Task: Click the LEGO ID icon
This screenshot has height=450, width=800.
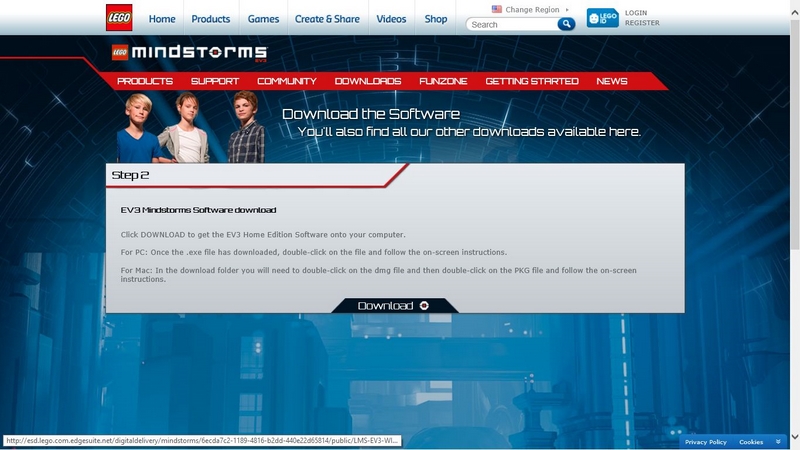Action: [603, 18]
